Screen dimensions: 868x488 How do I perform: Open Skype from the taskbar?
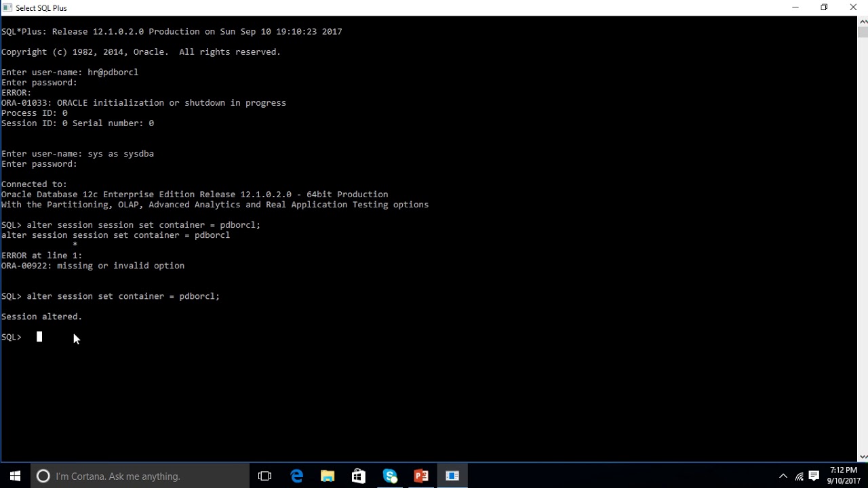coord(390,476)
